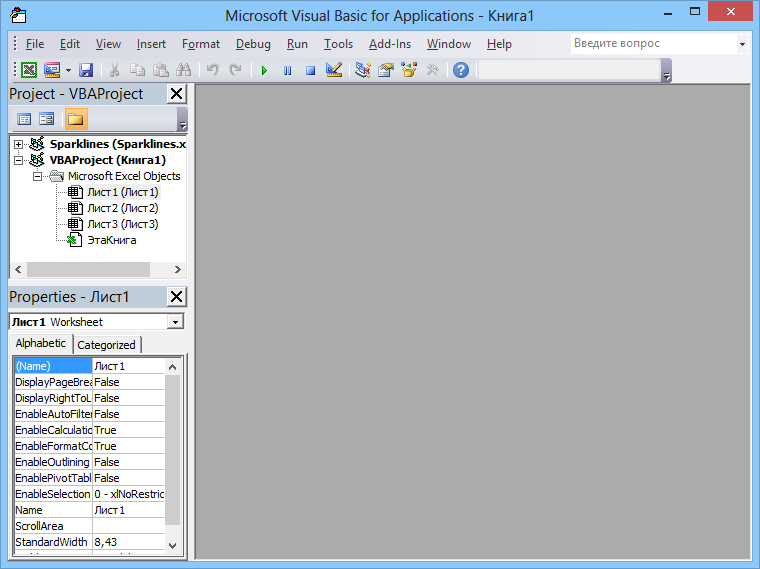Click right arrow of project tree scrollbar
The image size is (760, 569).
(178, 269)
